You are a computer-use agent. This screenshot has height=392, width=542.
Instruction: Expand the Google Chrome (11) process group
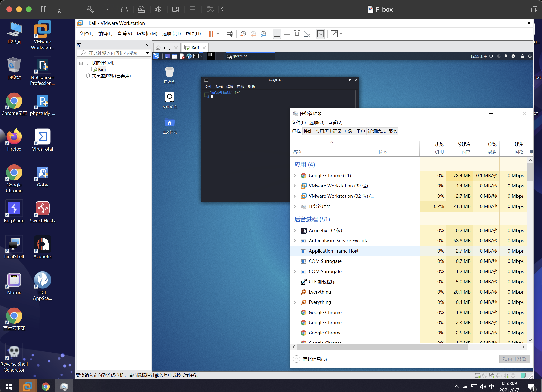pyautogui.click(x=295, y=176)
